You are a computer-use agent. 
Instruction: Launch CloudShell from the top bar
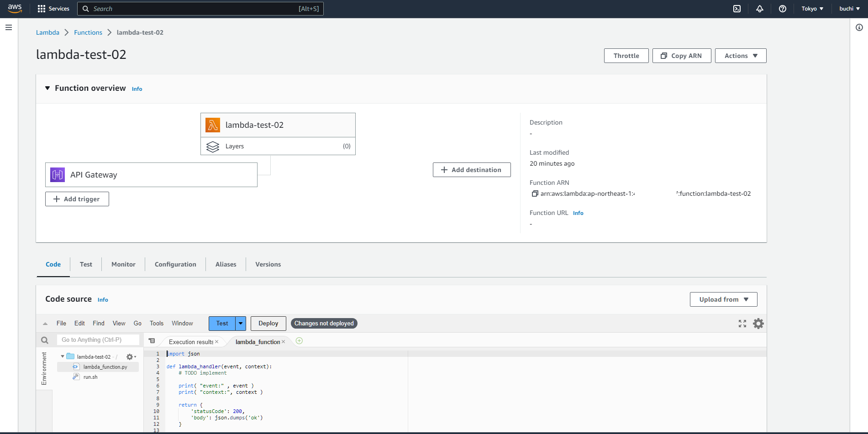pos(737,9)
